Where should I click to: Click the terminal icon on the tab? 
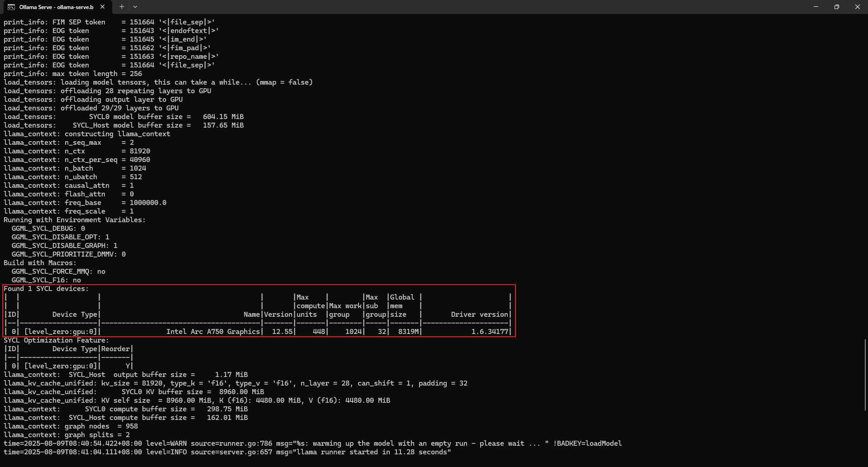(11, 7)
